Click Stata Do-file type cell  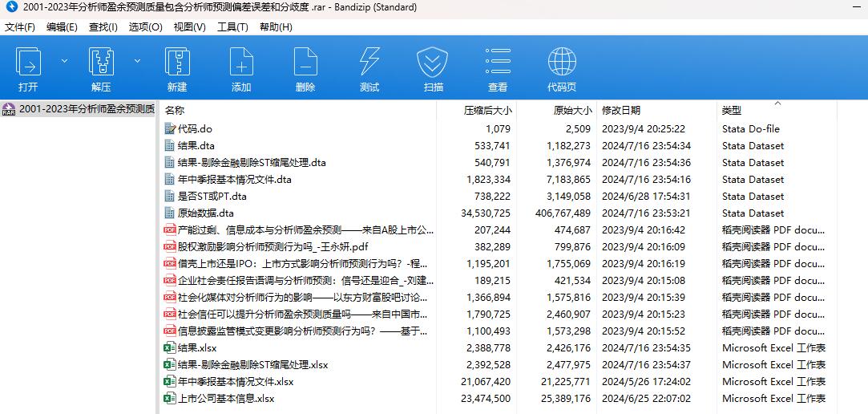click(x=751, y=129)
